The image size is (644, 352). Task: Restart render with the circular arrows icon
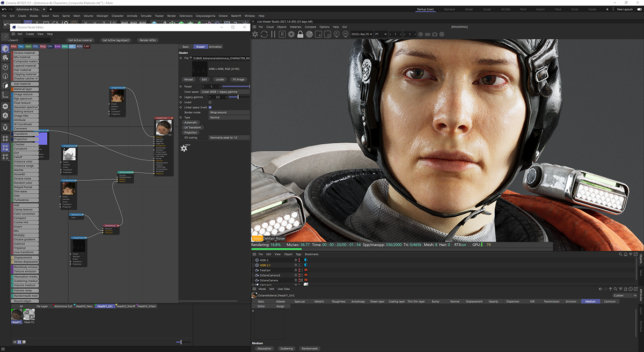[x=264, y=34]
